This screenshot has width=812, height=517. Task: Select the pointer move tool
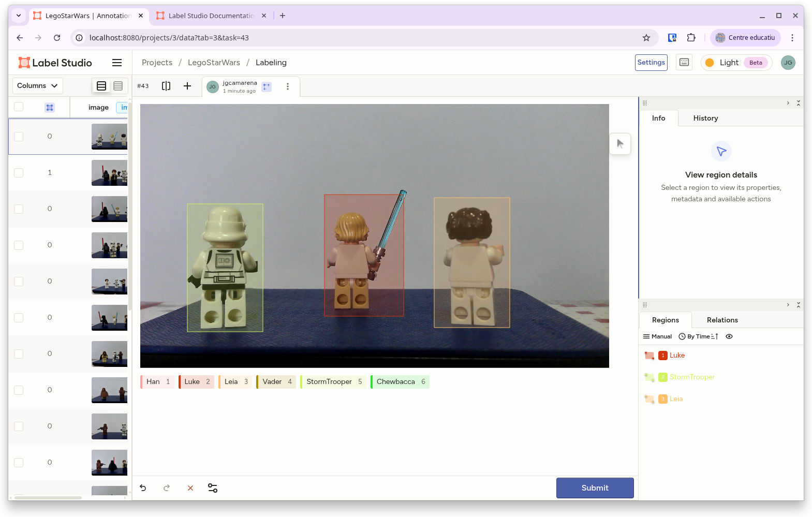620,144
